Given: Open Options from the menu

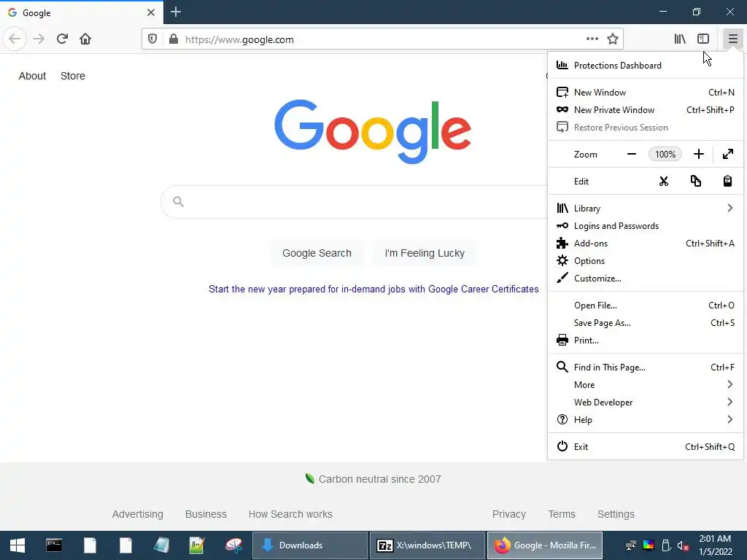Looking at the screenshot, I should click(646, 261).
